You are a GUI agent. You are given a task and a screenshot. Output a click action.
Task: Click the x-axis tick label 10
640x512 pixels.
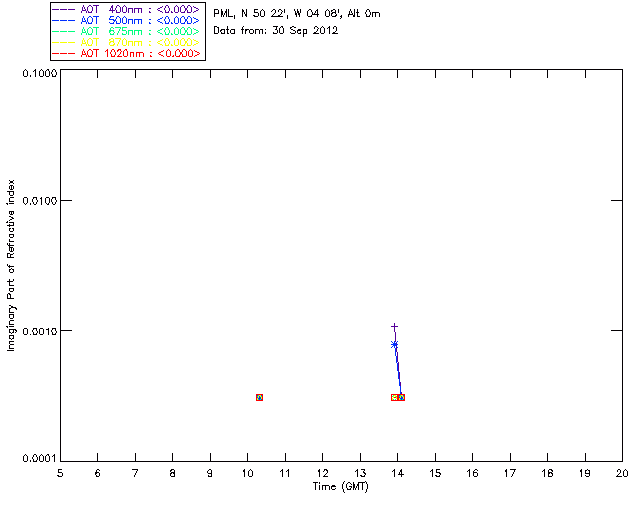tap(247, 473)
